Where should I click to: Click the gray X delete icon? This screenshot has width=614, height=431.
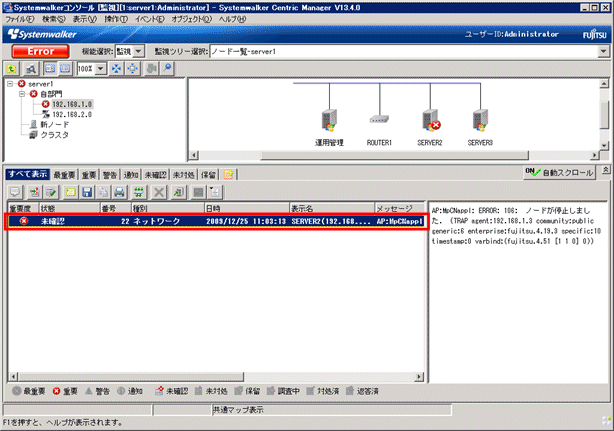[159, 192]
